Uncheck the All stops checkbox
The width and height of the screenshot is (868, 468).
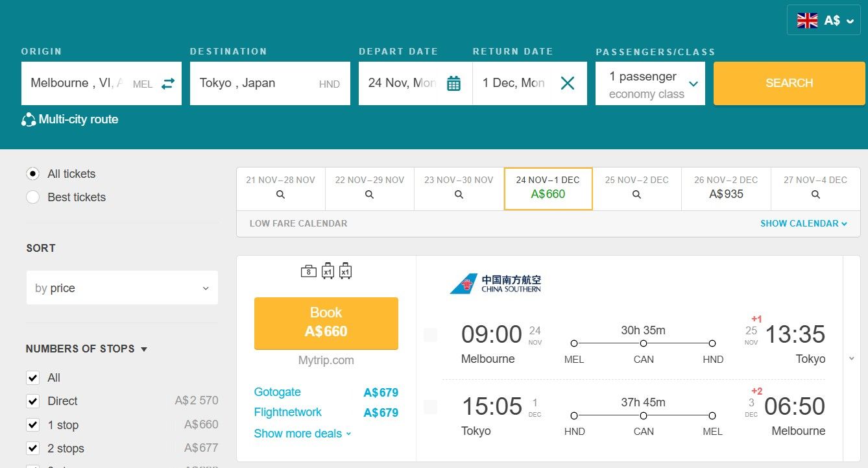[x=33, y=378]
